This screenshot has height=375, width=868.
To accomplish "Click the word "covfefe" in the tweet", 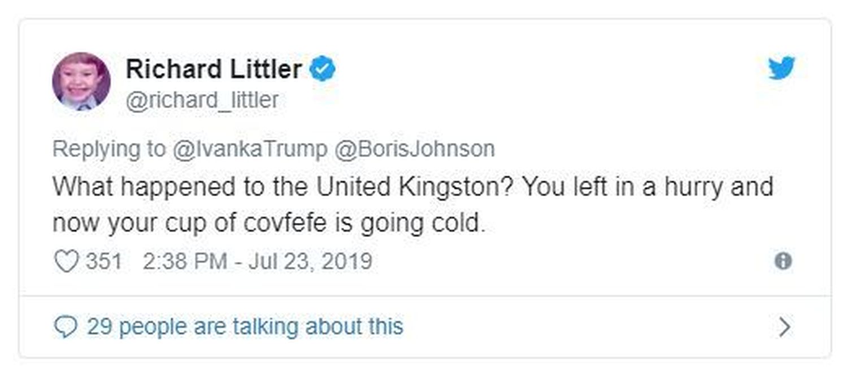I will click(285, 223).
